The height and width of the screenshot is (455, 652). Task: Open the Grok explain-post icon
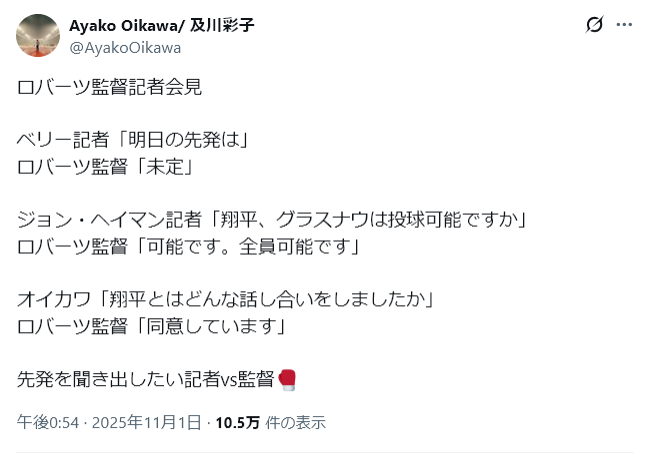594,24
